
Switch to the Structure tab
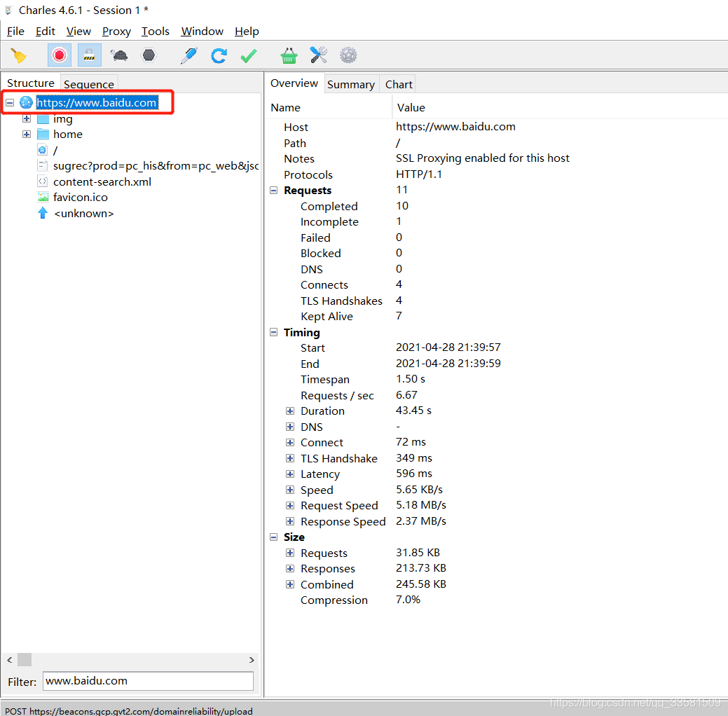coord(31,83)
